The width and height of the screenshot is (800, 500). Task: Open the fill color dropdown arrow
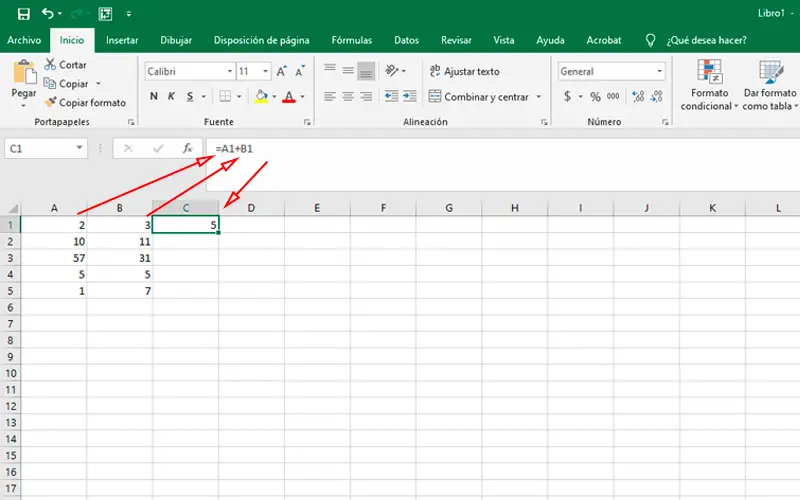[x=274, y=96]
